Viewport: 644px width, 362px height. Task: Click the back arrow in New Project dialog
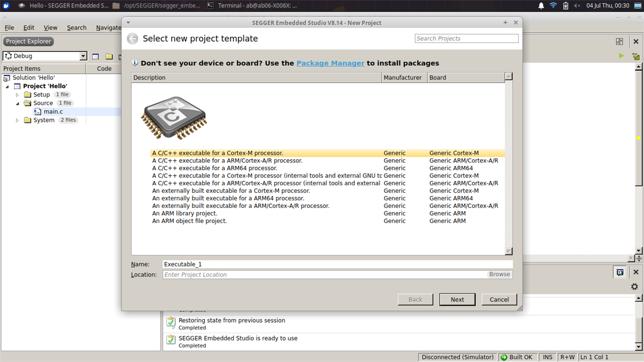(132, 39)
